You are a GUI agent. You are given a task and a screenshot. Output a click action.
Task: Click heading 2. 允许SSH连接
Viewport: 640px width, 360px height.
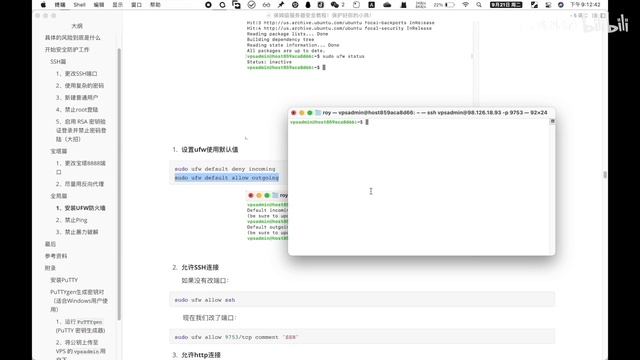coord(196,267)
